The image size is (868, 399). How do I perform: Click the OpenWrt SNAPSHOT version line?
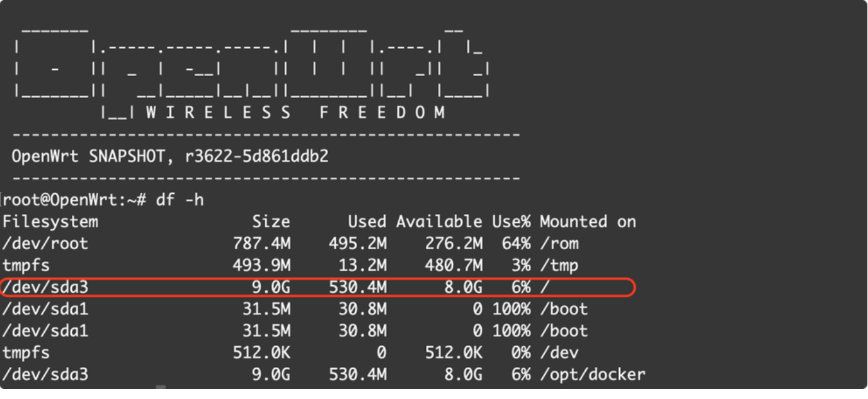170,157
